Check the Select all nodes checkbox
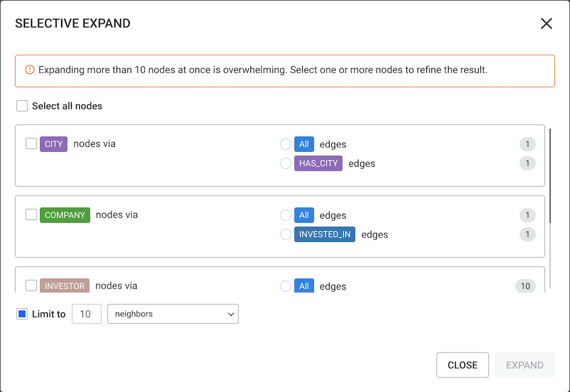 pyautogui.click(x=22, y=106)
